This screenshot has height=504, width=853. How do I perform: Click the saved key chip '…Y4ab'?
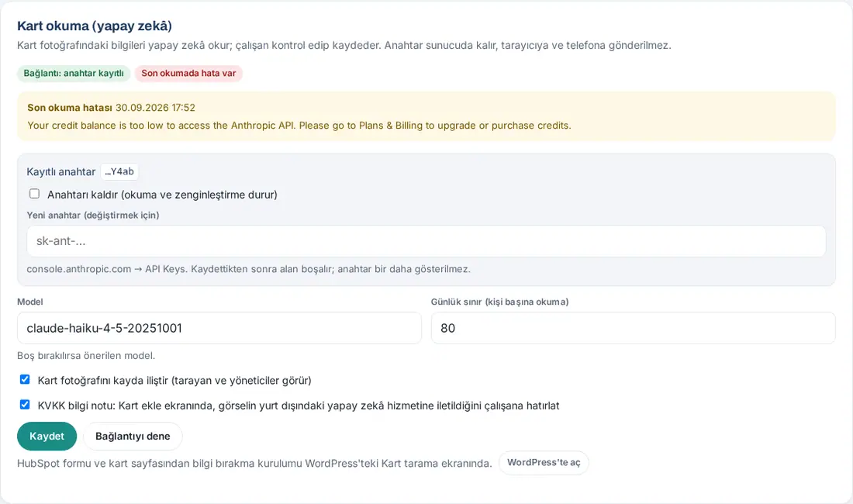(119, 172)
